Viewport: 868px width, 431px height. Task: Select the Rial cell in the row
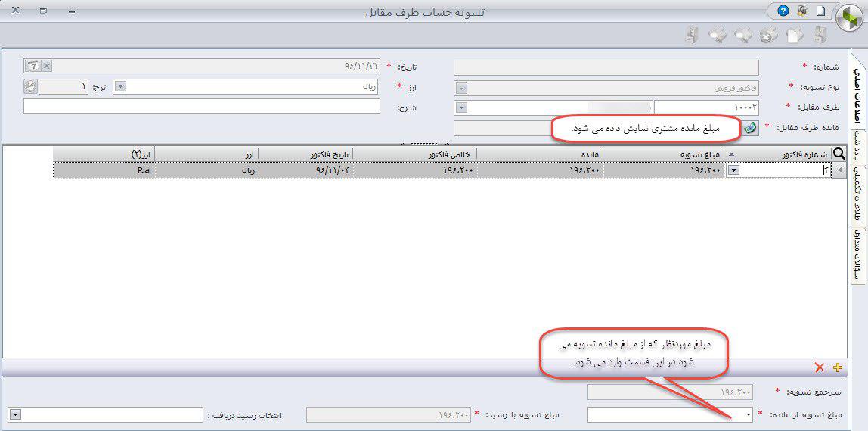tap(104, 170)
